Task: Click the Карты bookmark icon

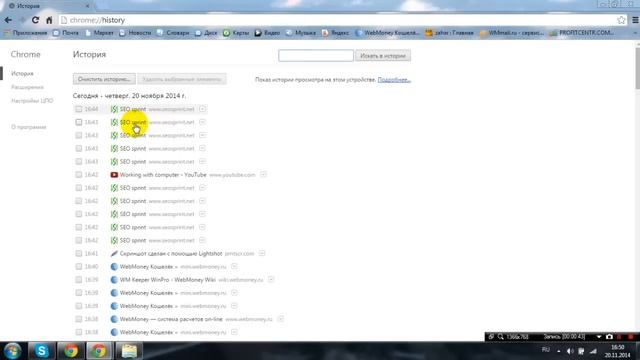Action: click(x=227, y=33)
